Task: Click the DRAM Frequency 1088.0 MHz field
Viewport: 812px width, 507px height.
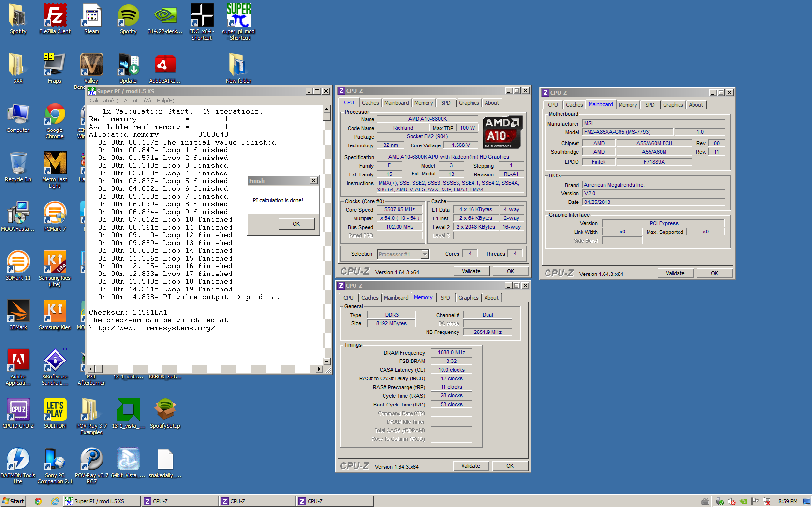Action: (451, 353)
